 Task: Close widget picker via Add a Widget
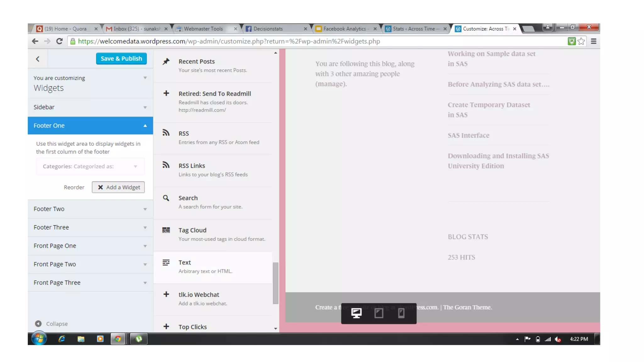coord(118,187)
